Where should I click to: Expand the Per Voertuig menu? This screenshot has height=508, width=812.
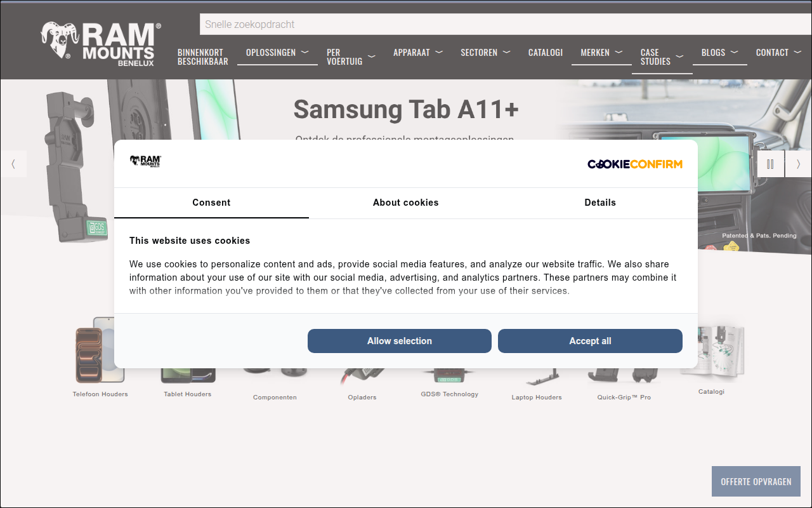pos(351,57)
